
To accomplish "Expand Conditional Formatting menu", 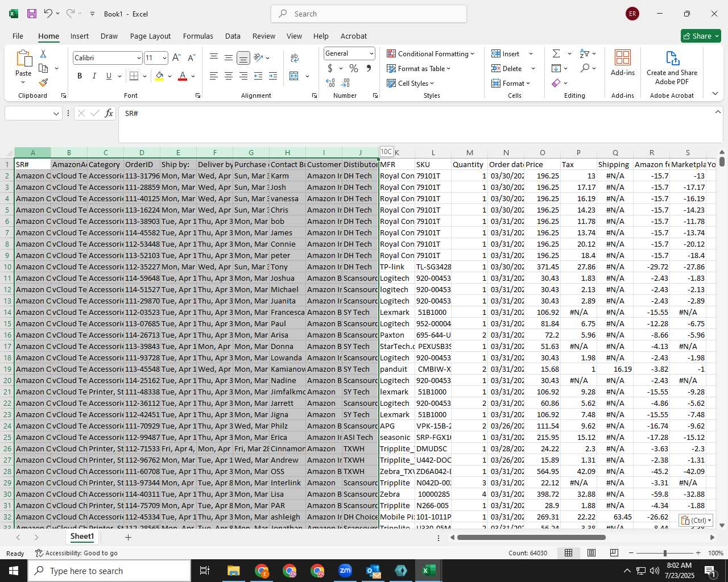I will click(431, 53).
